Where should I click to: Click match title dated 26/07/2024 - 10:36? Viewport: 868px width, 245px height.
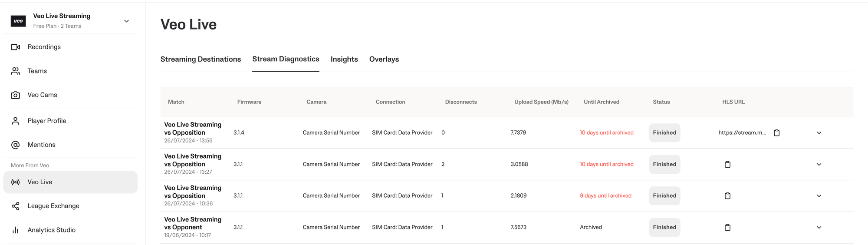click(193, 192)
